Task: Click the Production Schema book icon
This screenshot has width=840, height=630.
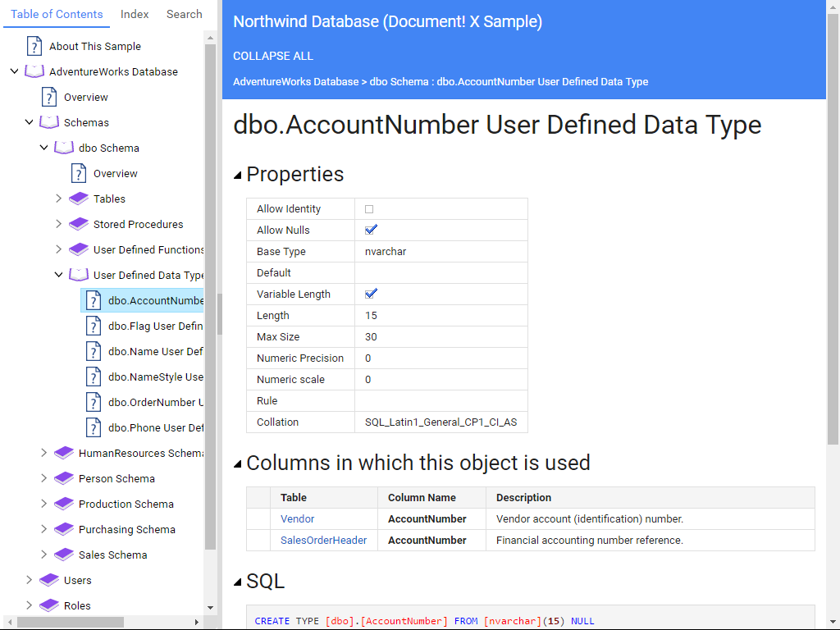Action: [64, 504]
